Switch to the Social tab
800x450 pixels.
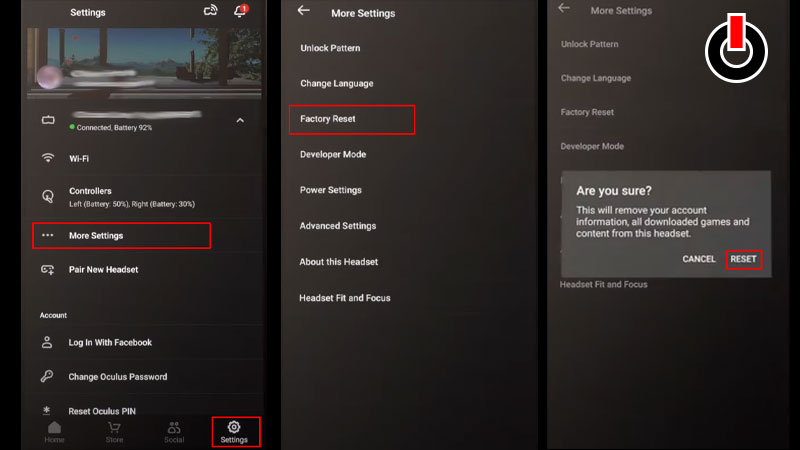[x=174, y=432]
